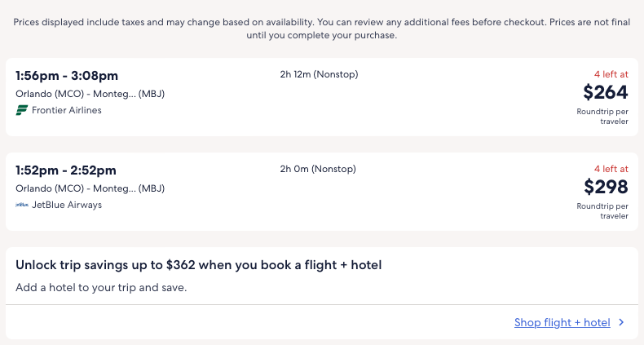Click the price disclaimer text at the top
The height and width of the screenshot is (345, 644).
pyautogui.click(x=322, y=29)
